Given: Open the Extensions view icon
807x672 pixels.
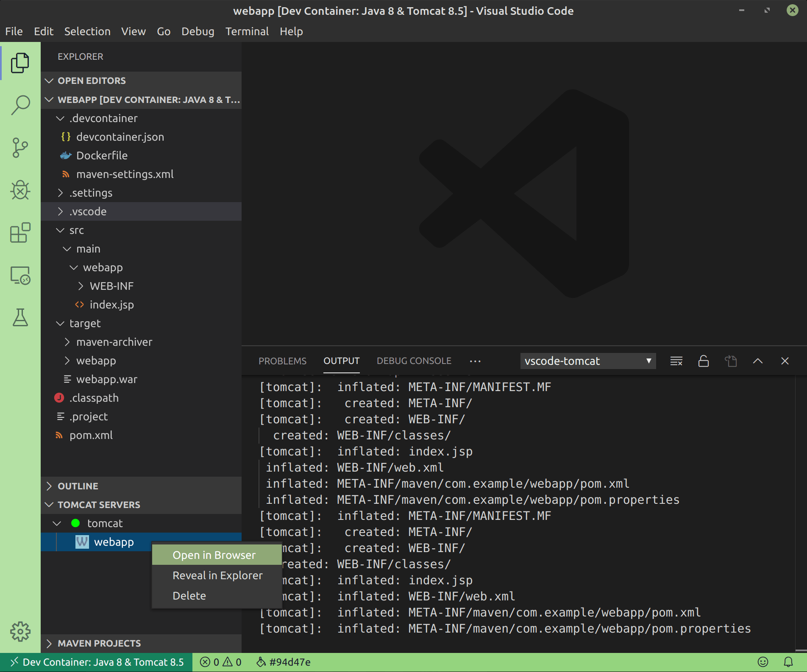Looking at the screenshot, I should (x=20, y=233).
